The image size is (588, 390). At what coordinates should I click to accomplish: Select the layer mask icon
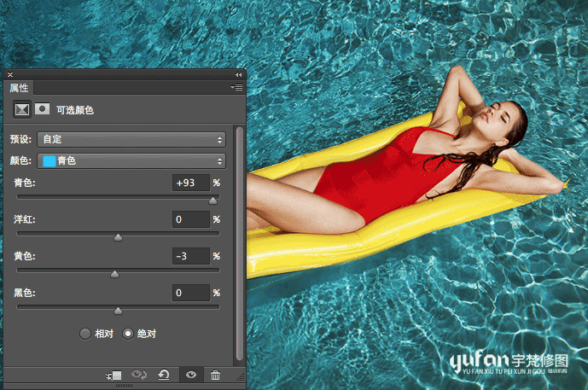tap(41, 109)
